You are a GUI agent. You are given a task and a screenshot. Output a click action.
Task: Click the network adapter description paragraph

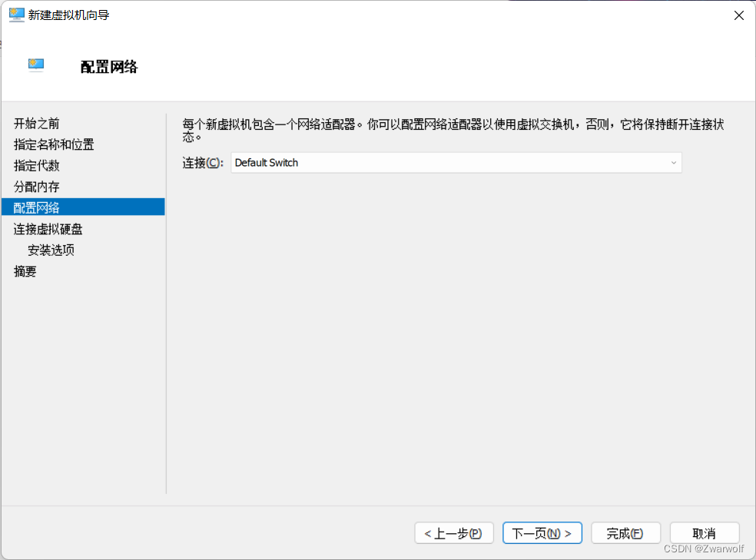point(453,131)
